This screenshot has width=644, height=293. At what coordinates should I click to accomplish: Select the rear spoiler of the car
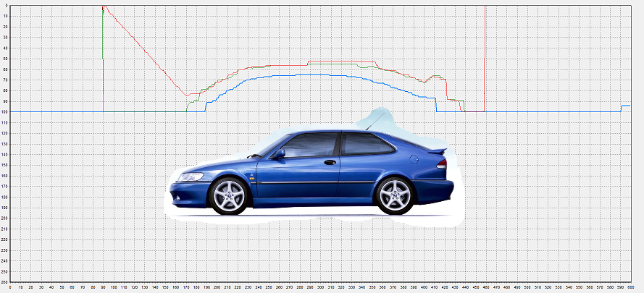437,150
